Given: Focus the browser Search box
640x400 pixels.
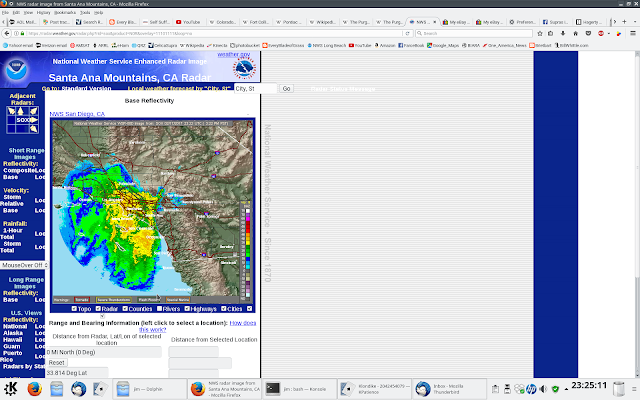Looking at the screenshot, I should pos(474,33).
